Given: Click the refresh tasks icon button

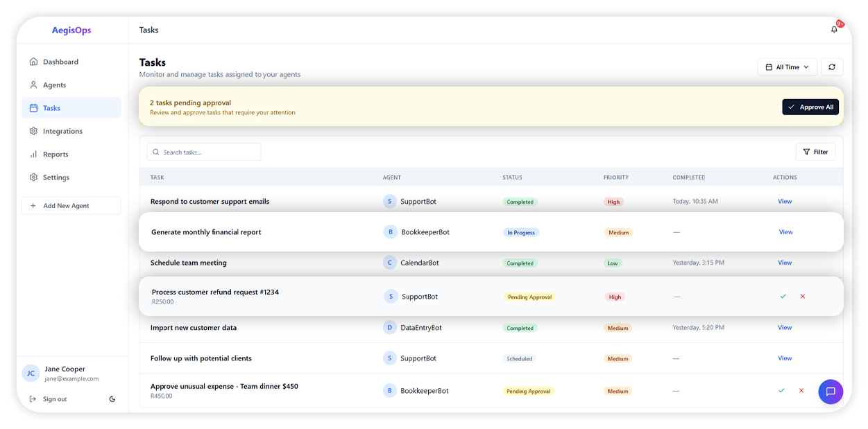Looking at the screenshot, I should pyautogui.click(x=832, y=67).
